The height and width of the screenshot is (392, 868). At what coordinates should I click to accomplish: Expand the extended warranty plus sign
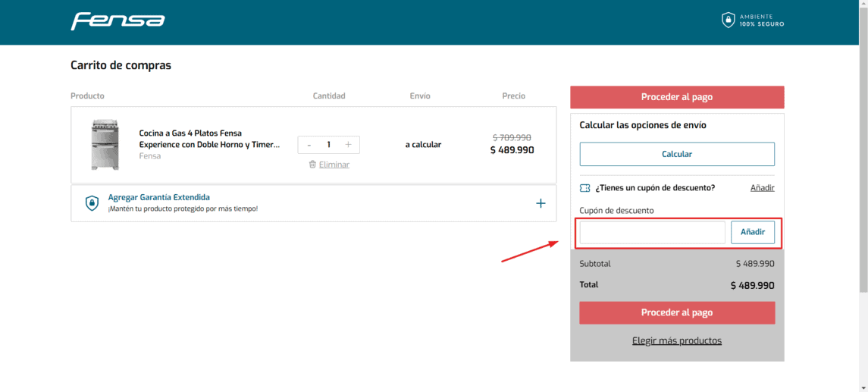click(541, 203)
